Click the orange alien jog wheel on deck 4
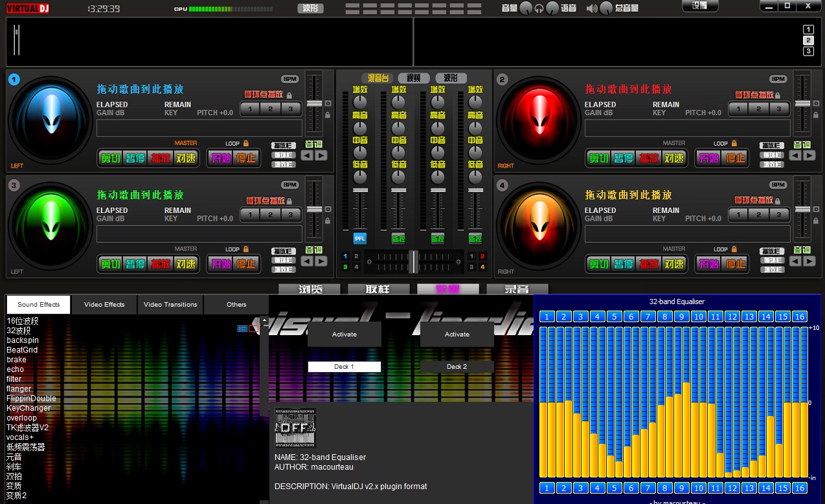This screenshot has width=825, height=504. (538, 226)
